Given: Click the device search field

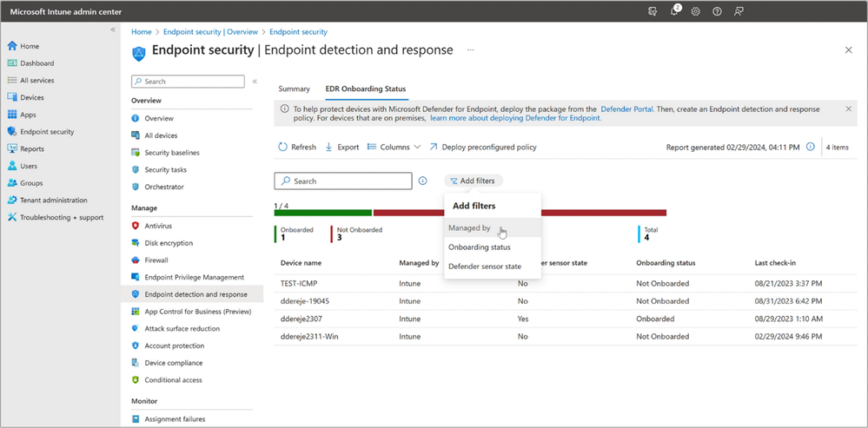Looking at the screenshot, I should click(343, 181).
